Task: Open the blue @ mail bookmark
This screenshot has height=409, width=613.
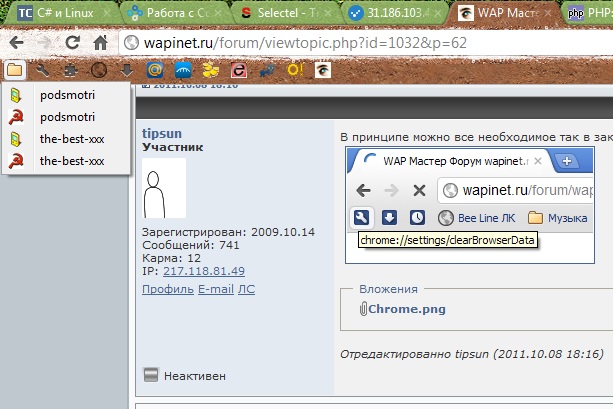Action: (x=154, y=70)
